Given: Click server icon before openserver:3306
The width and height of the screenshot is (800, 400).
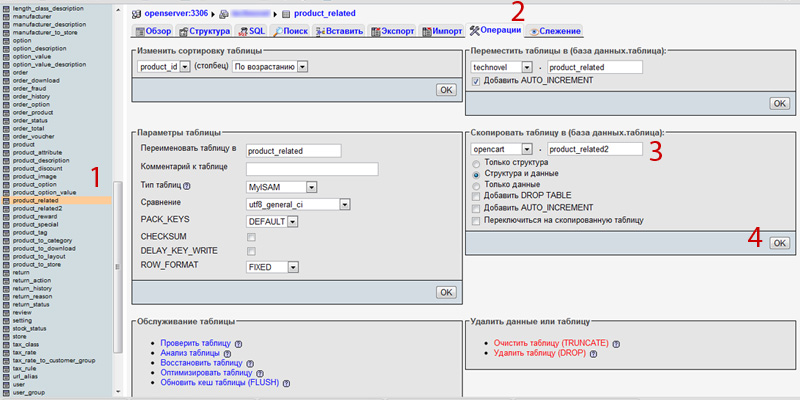Looking at the screenshot, I should (136, 14).
